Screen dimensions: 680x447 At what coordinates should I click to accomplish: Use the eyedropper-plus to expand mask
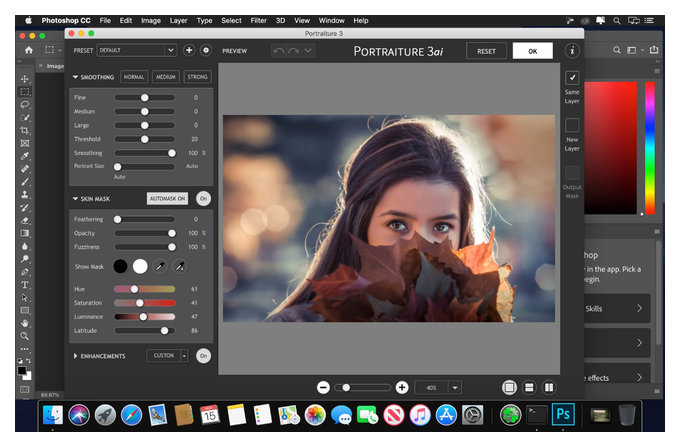coord(180,267)
